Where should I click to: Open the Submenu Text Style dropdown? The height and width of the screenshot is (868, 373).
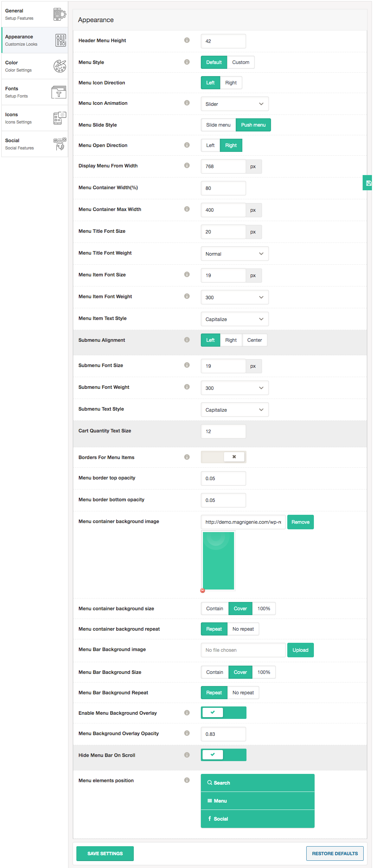click(x=234, y=410)
